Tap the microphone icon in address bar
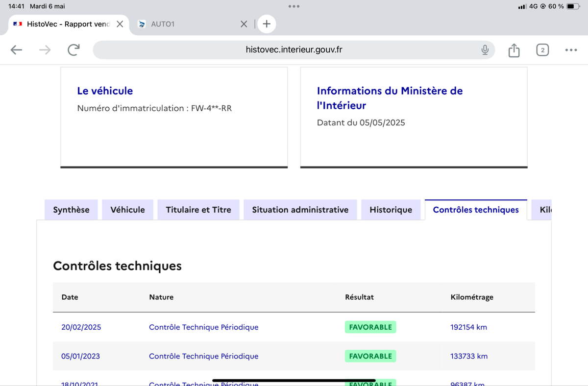This screenshot has width=588, height=386. pos(485,49)
